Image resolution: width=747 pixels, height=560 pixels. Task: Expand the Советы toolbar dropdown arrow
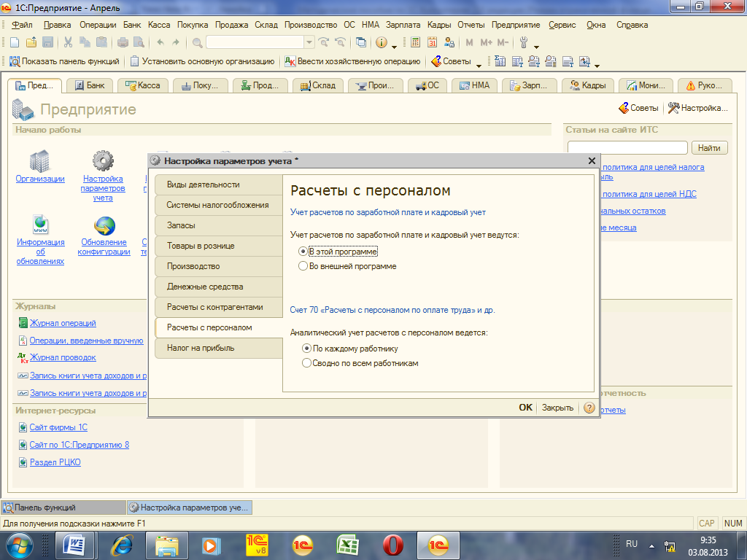479,64
